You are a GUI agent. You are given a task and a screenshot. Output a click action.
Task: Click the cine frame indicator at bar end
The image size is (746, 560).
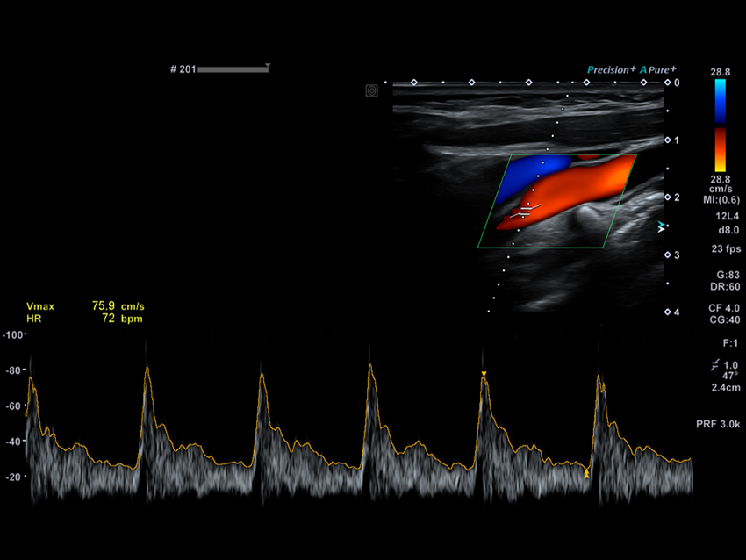(268, 66)
